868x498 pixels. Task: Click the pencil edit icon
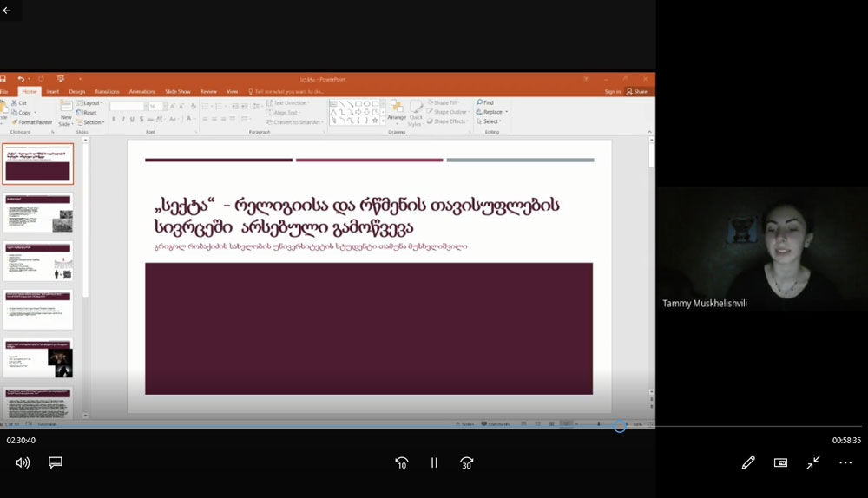(x=748, y=462)
